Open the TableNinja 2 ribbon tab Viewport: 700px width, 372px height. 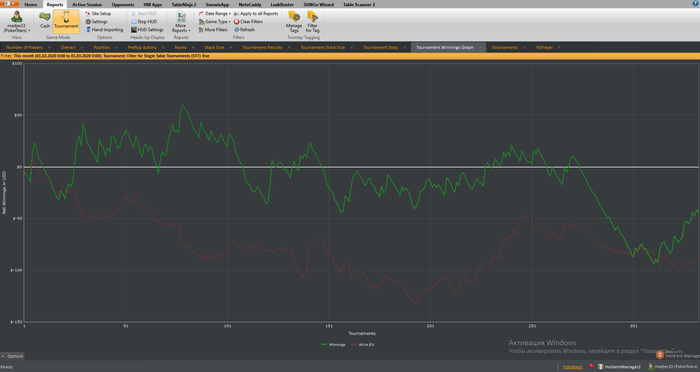pyautogui.click(x=184, y=4)
